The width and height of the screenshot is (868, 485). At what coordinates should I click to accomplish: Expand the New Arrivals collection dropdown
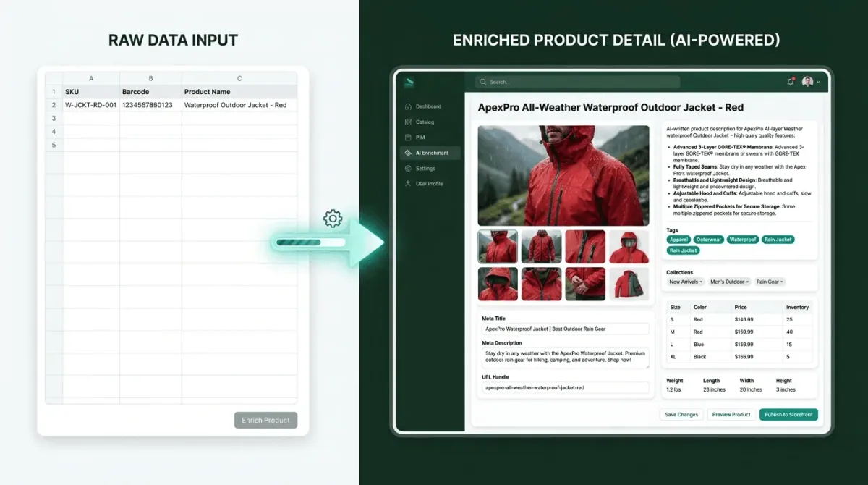pyautogui.click(x=684, y=282)
